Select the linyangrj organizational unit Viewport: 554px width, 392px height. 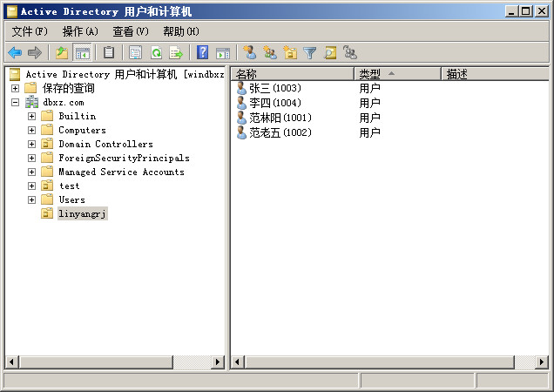pyautogui.click(x=83, y=213)
